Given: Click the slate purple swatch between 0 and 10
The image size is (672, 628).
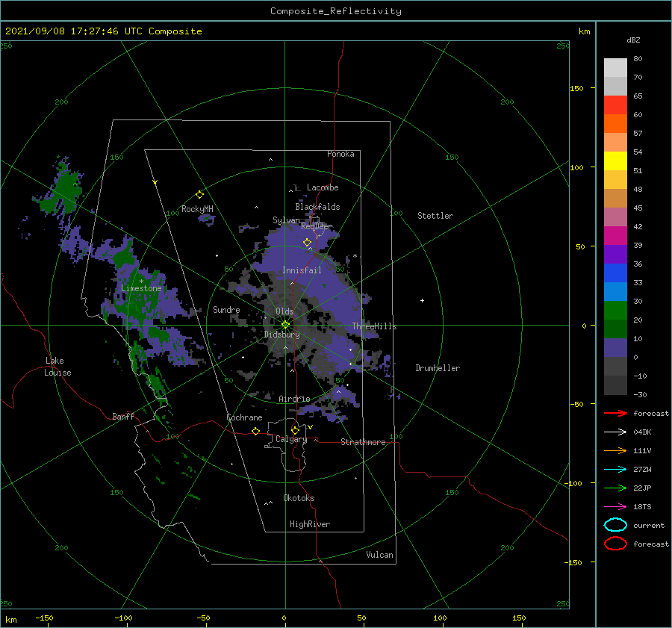Looking at the screenshot, I should [615, 348].
